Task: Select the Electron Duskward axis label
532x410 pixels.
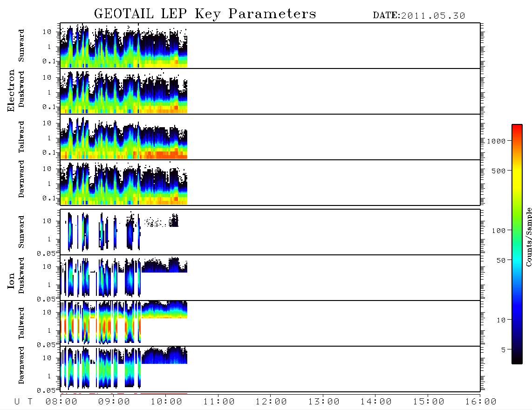Action: click(x=21, y=89)
